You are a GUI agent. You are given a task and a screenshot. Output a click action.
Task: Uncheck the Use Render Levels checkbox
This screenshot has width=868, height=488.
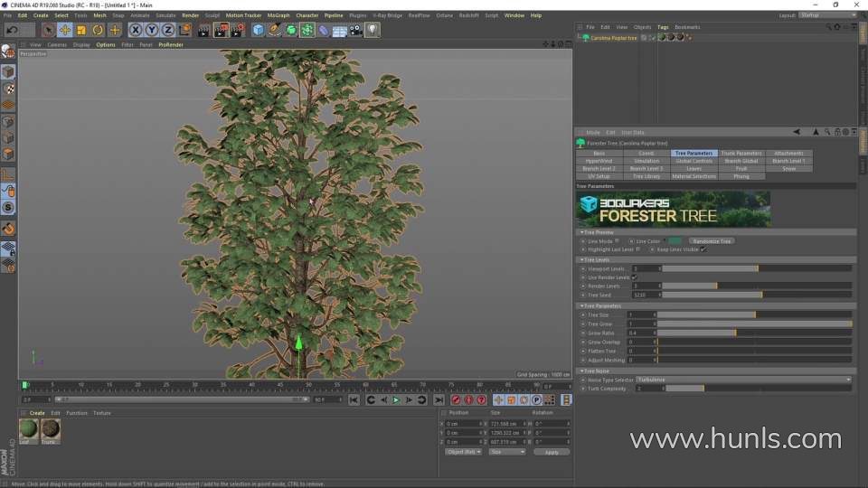pyautogui.click(x=634, y=277)
